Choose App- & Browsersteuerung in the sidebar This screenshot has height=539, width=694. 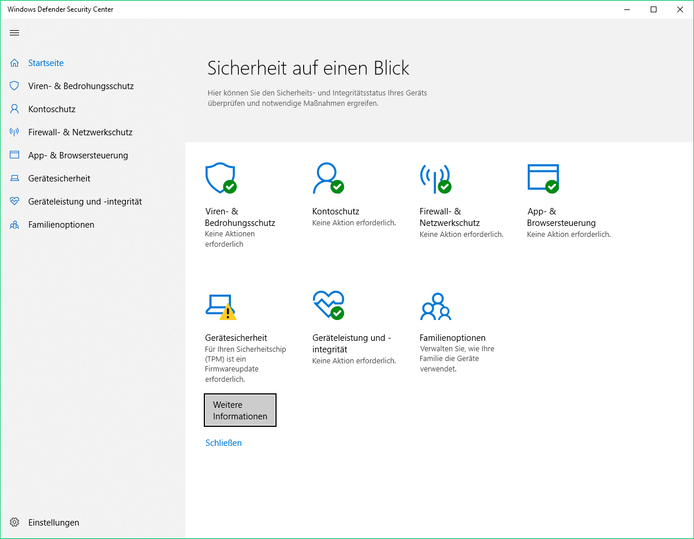77,155
